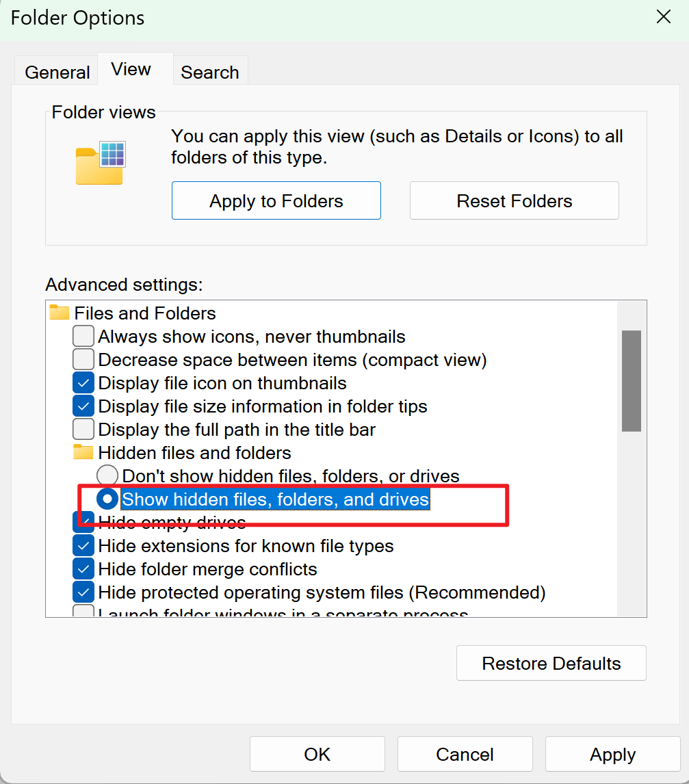Uncheck Hide extensions for known file types

(83, 546)
